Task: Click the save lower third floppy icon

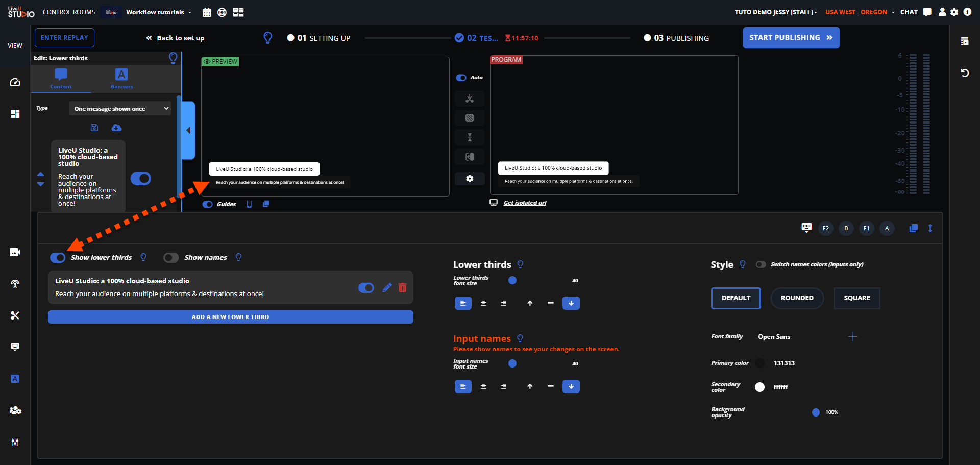Action: 94,128
